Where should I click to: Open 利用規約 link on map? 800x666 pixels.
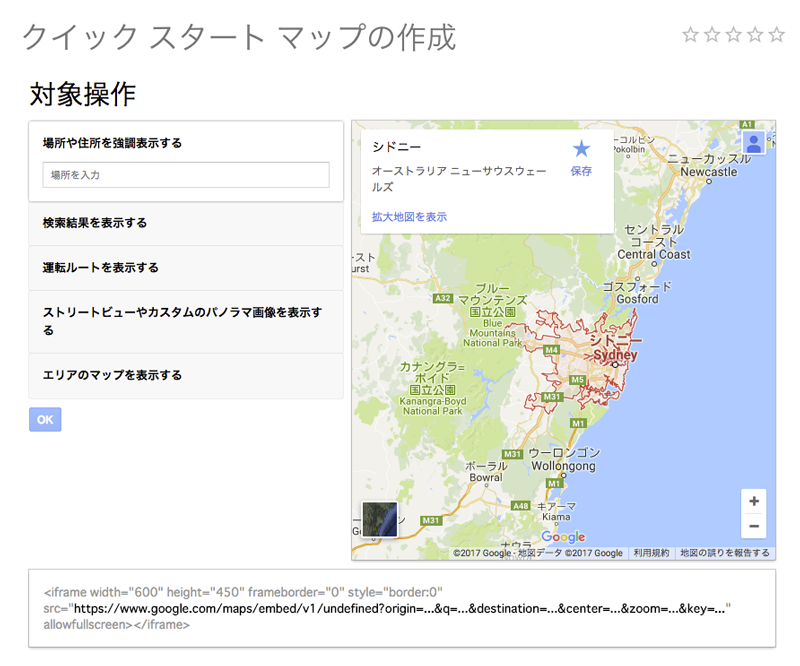651,553
